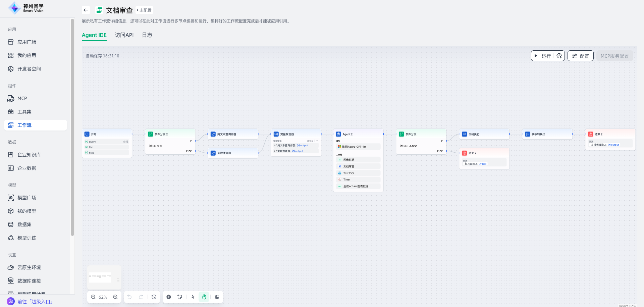Click the 62% zoom level dropdown
Viewport: 644px width, 307px height.
(103, 297)
